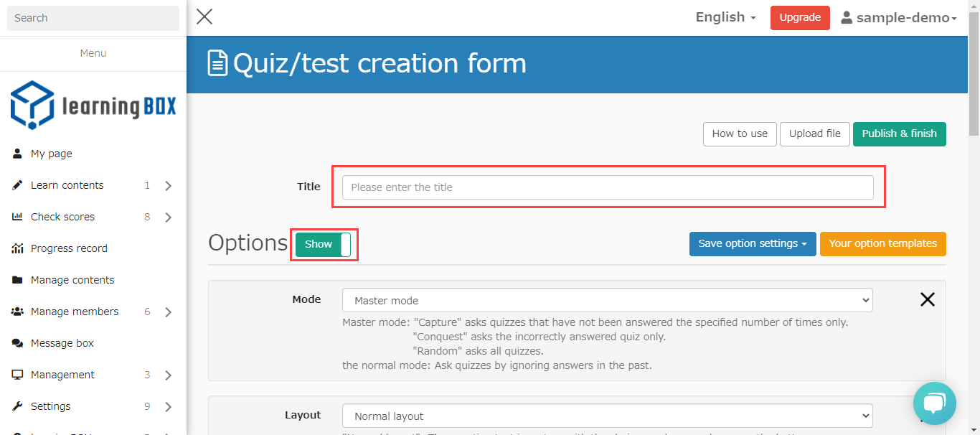Click the wrench icon beside Settings

(x=17, y=406)
